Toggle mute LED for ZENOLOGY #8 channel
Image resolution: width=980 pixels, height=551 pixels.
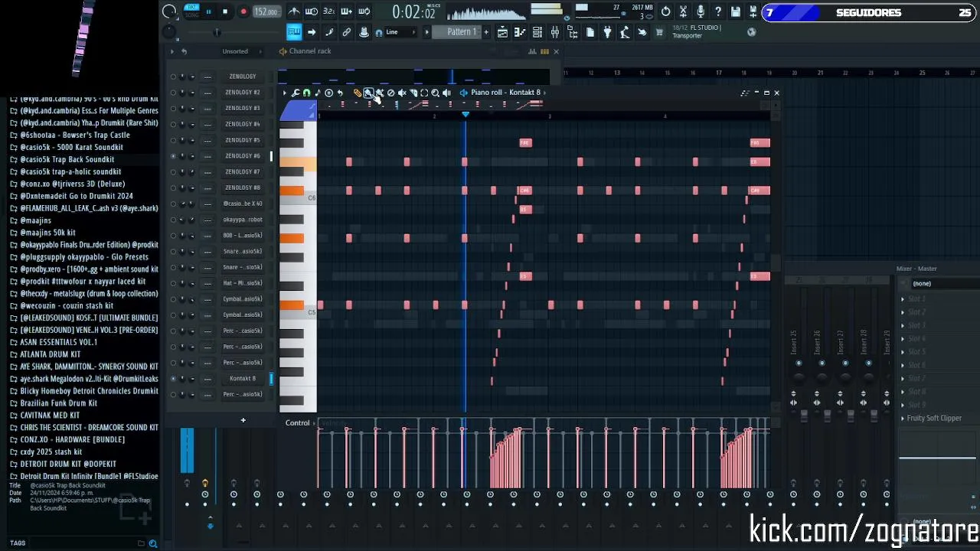click(173, 187)
